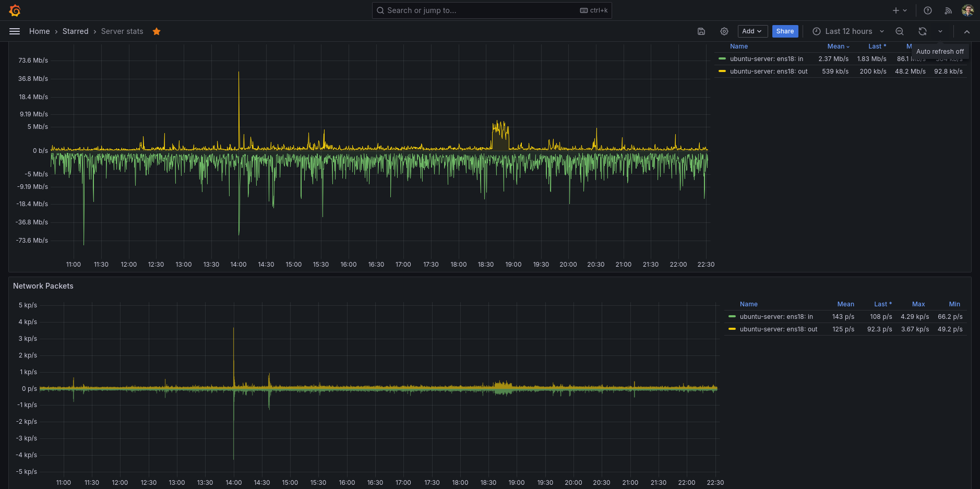
Task: Open the Last 12 hours time picker
Action: click(x=848, y=31)
